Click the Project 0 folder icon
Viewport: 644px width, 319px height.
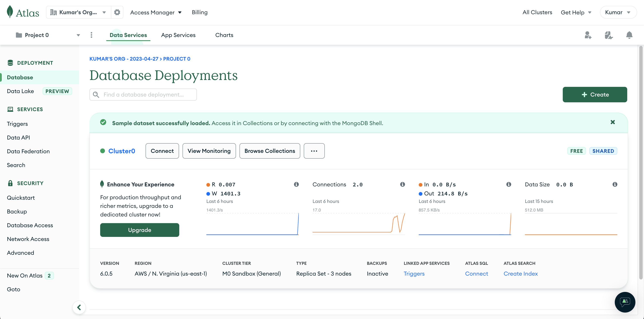click(x=19, y=35)
